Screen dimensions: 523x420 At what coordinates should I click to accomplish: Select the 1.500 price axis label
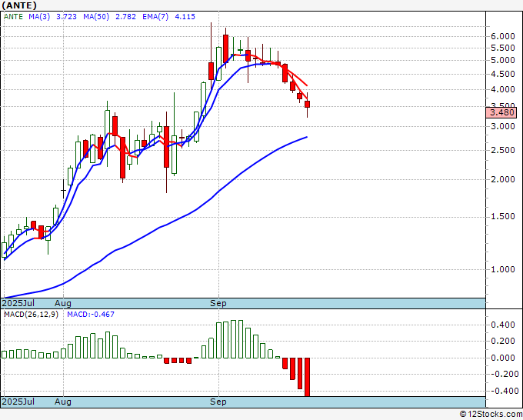coord(503,216)
